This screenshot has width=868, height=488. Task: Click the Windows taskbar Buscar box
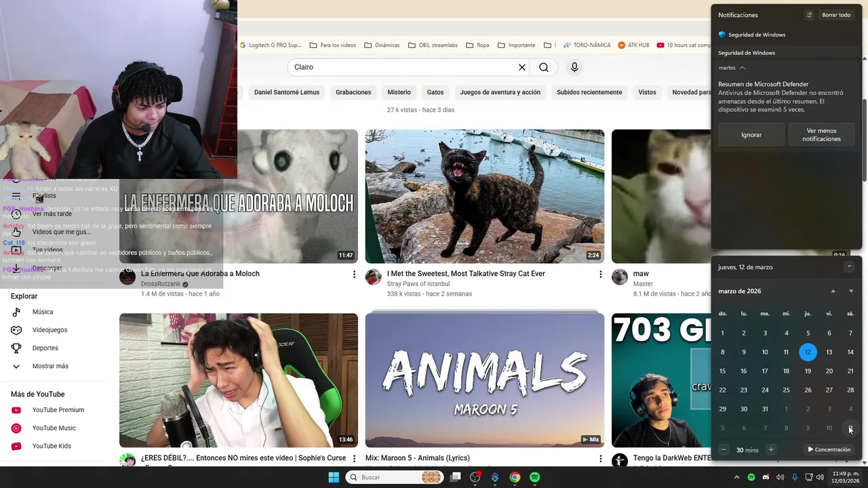[x=395, y=477]
